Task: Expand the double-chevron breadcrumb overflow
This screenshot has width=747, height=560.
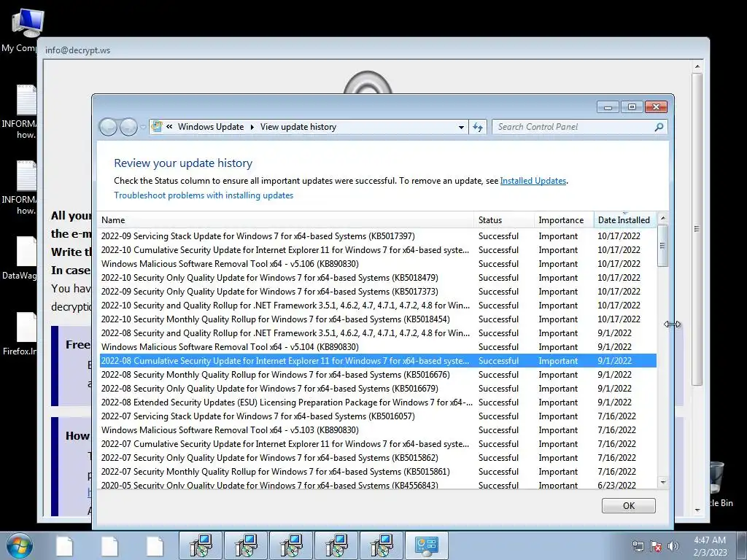Action: click(x=169, y=127)
